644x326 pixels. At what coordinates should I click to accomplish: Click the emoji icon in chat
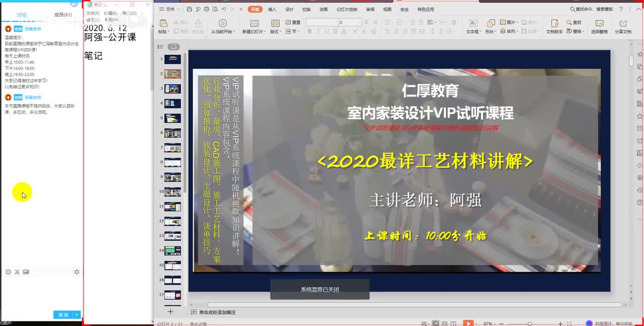click(x=8, y=272)
